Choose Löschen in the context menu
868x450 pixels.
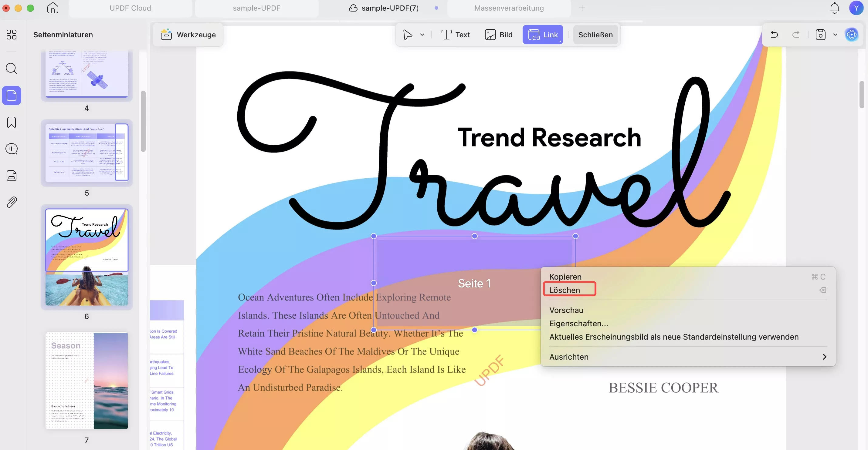[688, 290]
